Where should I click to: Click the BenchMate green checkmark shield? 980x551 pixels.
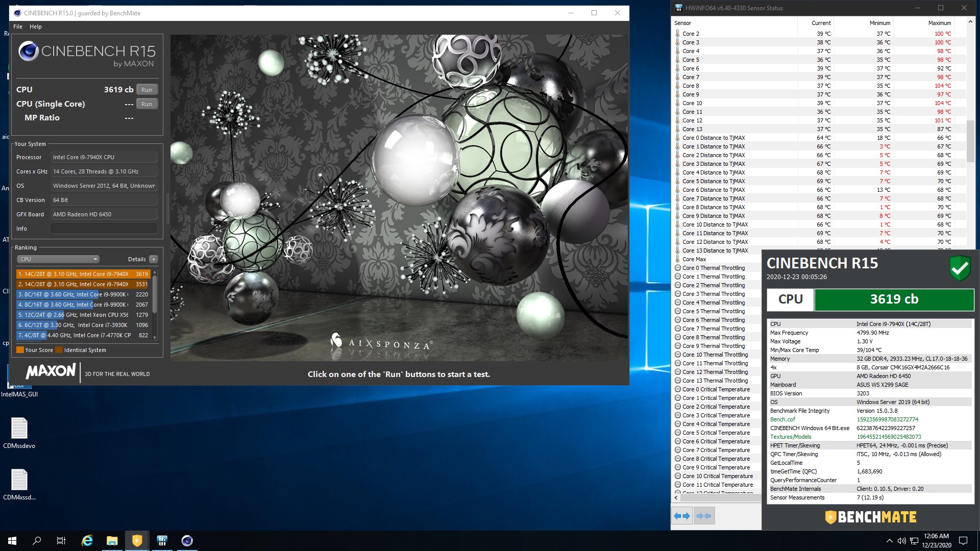pyautogui.click(x=960, y=268)
